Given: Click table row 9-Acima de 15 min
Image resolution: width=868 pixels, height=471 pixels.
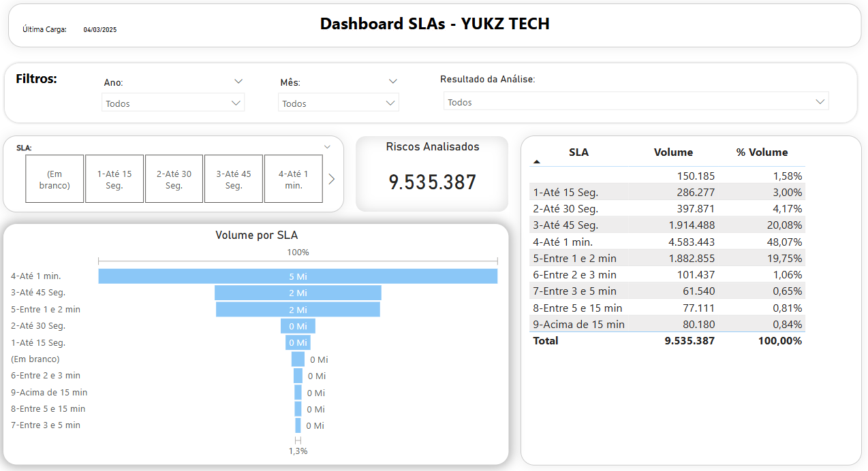Looking at the screenshot, I should click(667, 324).
